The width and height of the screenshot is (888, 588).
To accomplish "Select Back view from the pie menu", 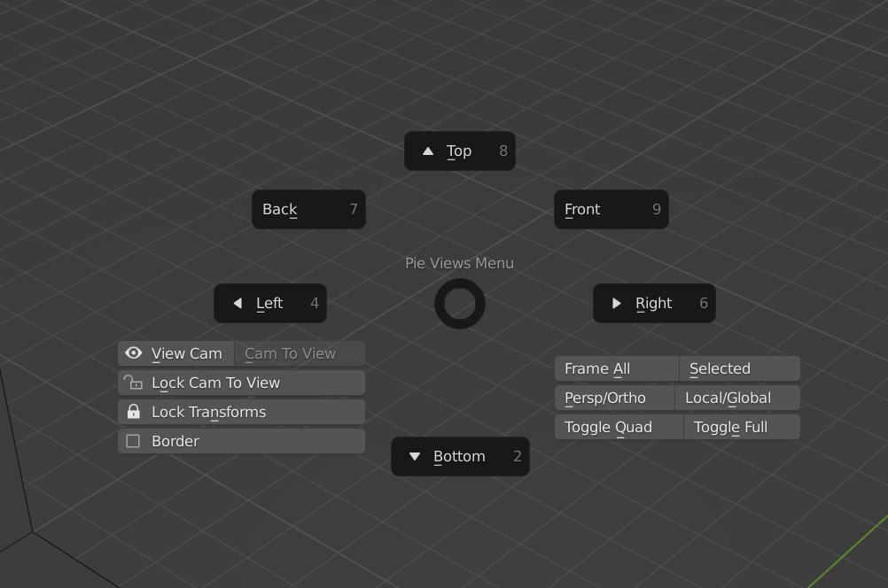I will (x=308, y=209).
